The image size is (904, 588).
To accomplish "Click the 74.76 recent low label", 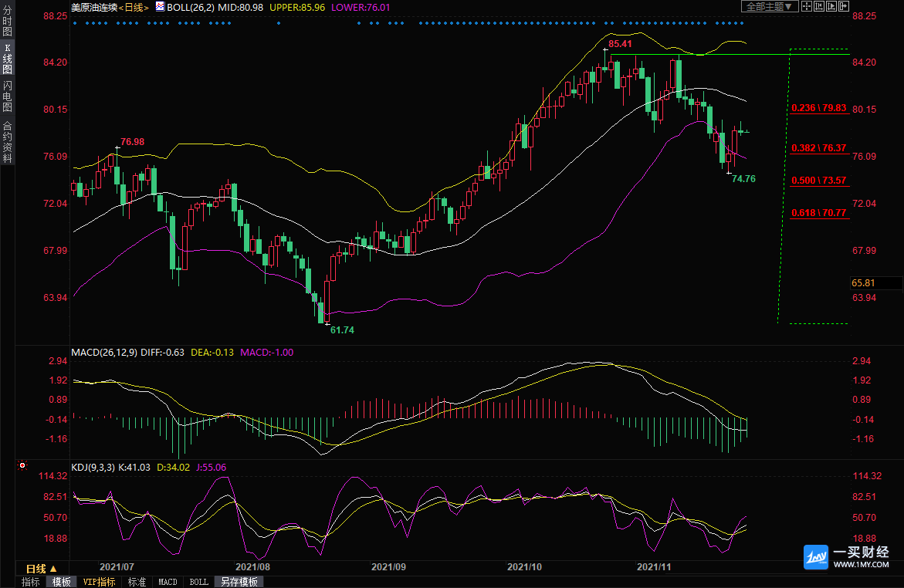I will [743, 179].
